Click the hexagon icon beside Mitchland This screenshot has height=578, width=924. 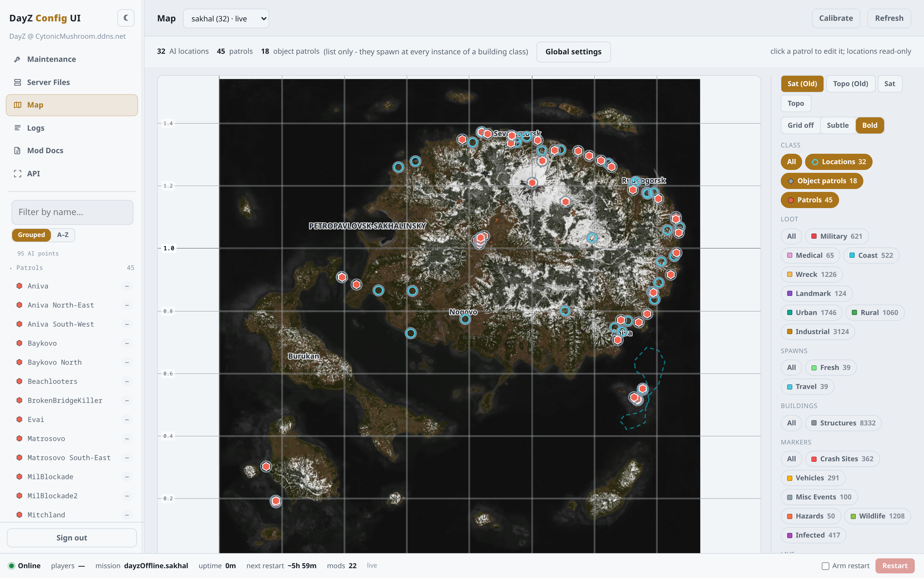pyautogui.click(x=19, y=515)
